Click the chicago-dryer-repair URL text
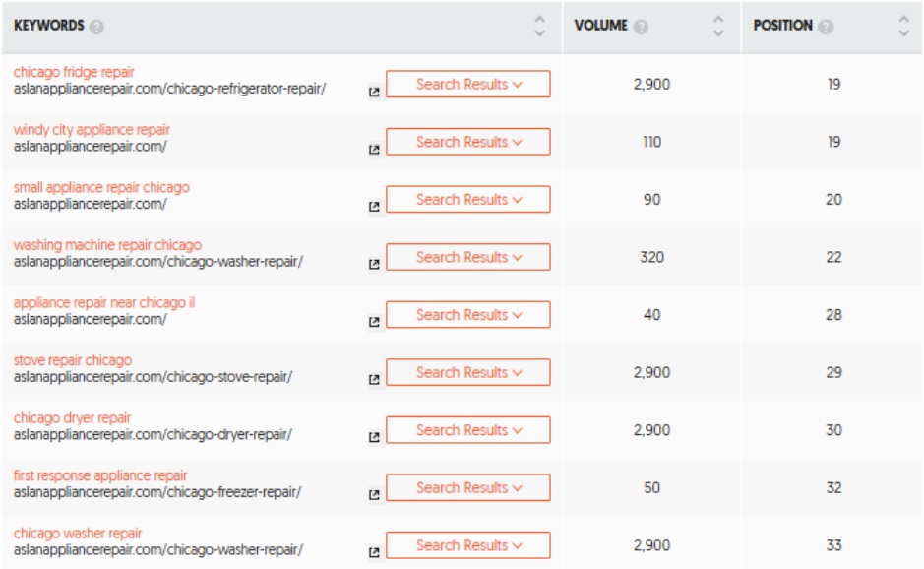924x569 pixels. click(153, 434)
